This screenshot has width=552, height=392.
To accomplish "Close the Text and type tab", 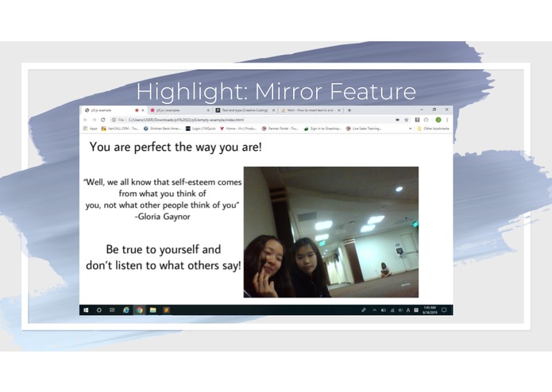I will click(x=273, y=110).
